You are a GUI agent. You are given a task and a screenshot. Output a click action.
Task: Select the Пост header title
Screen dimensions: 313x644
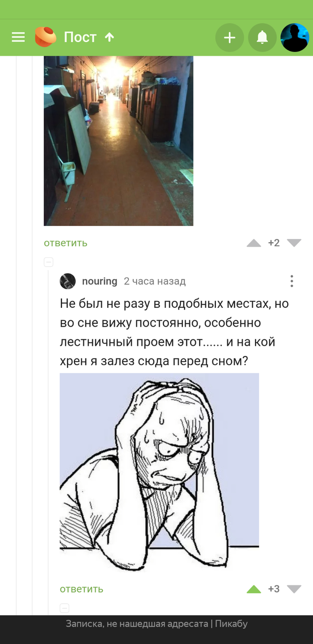[x=80, y=37]
